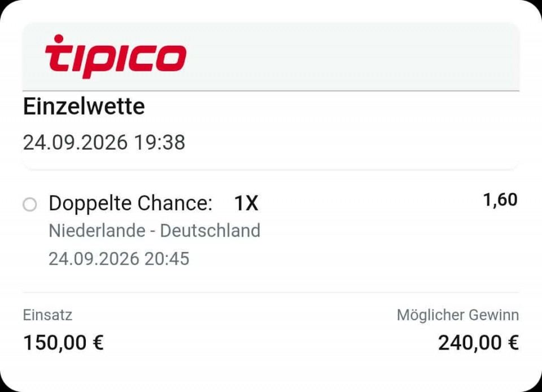
Task: Click the Doppelte Chance label
Action: coord(130,203)
